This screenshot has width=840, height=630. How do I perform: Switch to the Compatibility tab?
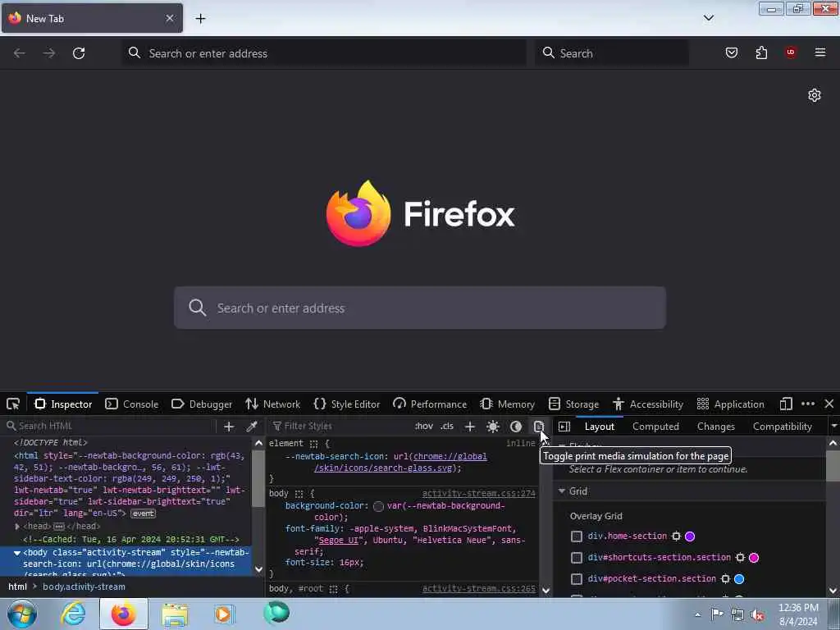(782, 427)
